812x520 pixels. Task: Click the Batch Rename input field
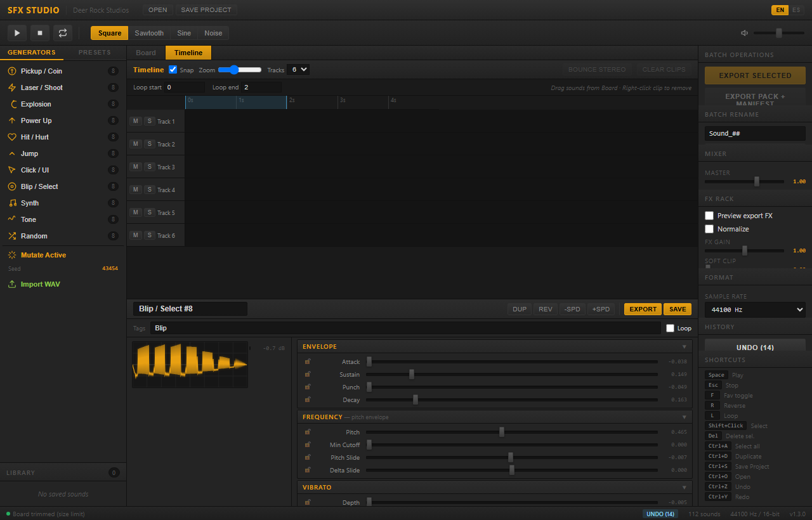(x=755, y=134)
